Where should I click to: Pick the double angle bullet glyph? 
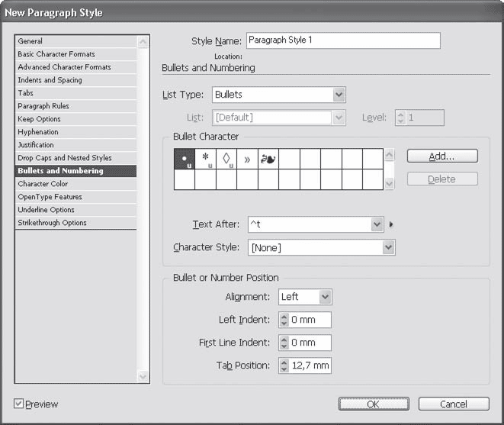tap(247, 159)
